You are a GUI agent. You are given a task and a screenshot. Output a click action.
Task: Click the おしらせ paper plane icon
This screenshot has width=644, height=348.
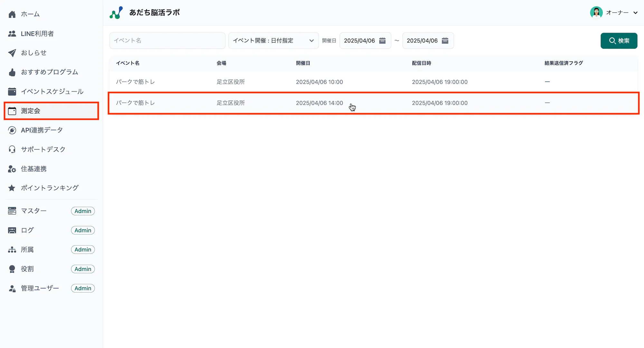[x=12, y=53]
